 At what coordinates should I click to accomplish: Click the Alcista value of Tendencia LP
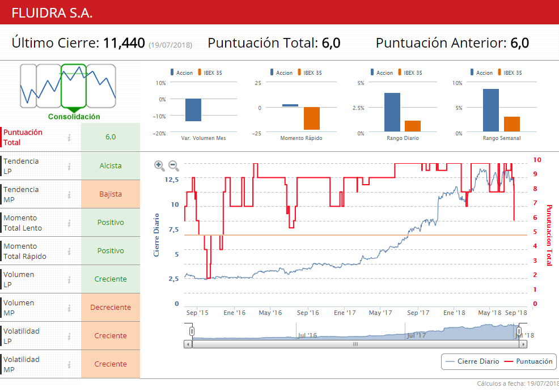point(111,166)
